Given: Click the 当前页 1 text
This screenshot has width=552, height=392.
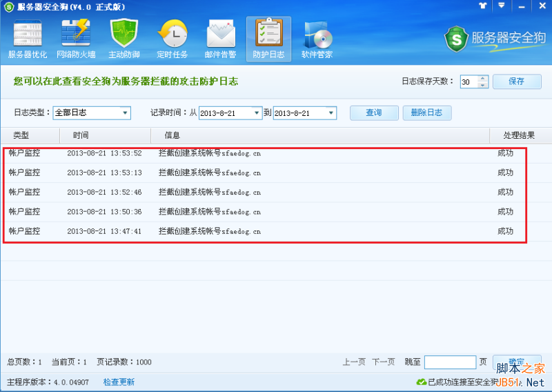Looking at the screenshot, I should [x=69, y=362].
